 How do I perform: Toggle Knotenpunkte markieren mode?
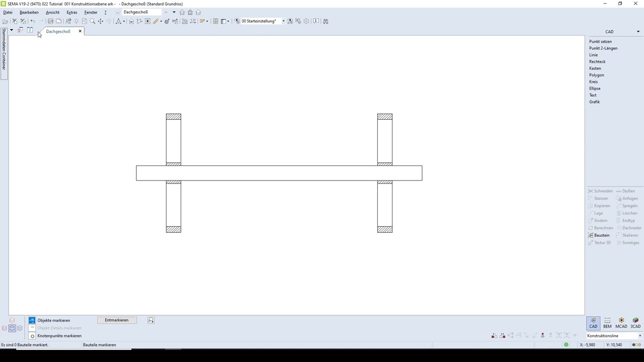pyautogui.click(x=55, y=336)
